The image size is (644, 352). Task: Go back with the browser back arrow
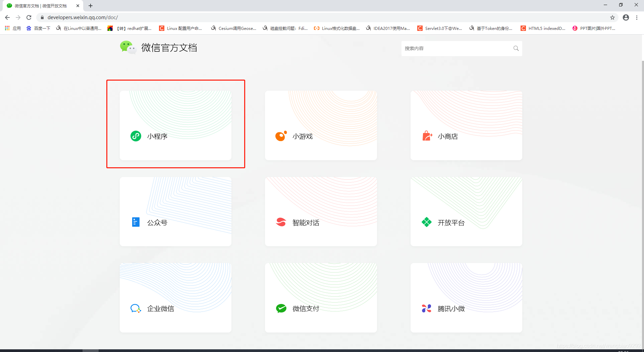(7, 17)
